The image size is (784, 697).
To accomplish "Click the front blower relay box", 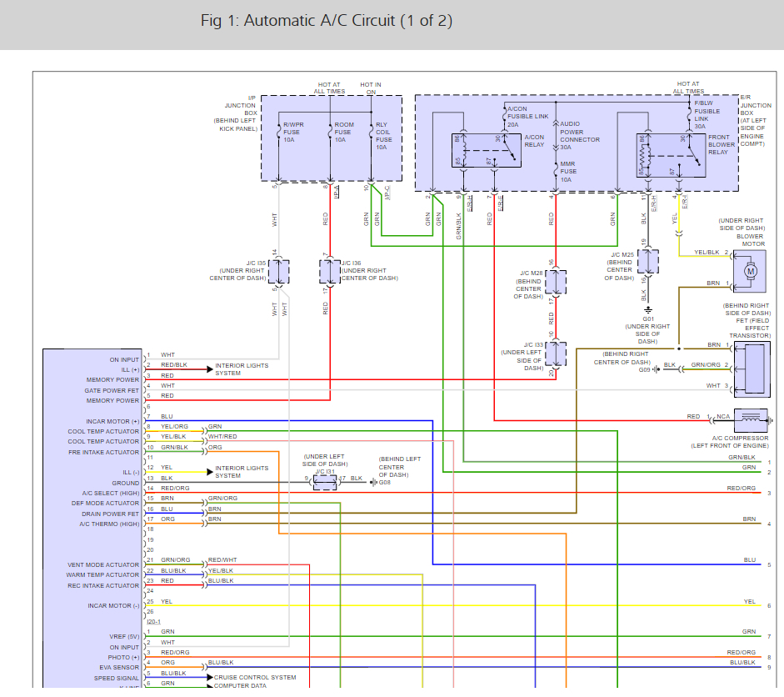I will tap(671, 155).
